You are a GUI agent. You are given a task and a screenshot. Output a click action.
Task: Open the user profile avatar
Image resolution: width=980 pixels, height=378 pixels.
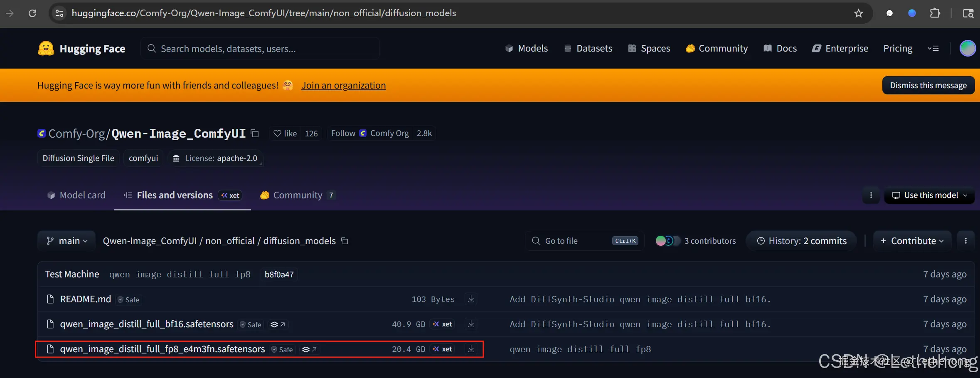point(968,48)
